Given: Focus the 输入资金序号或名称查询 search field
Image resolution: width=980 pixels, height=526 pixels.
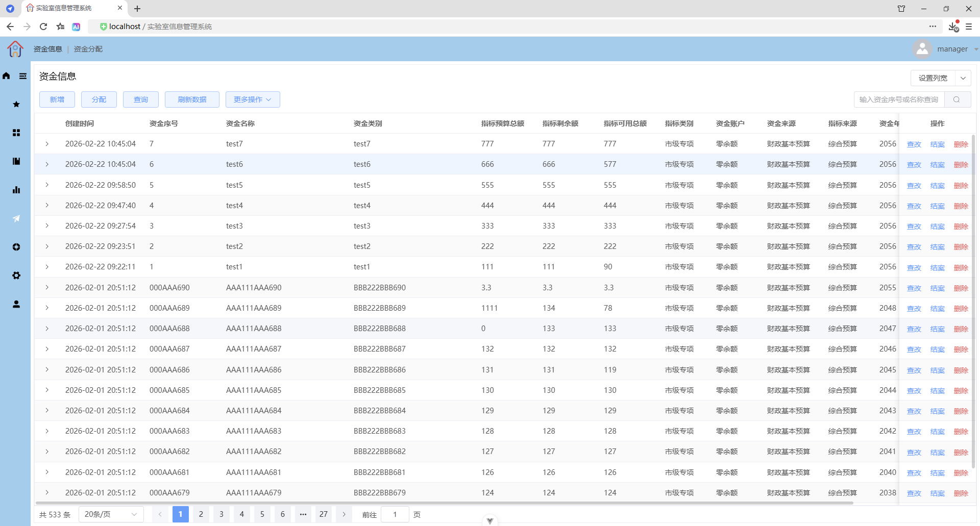Looking at the screenshot, I should click(899, 99).
